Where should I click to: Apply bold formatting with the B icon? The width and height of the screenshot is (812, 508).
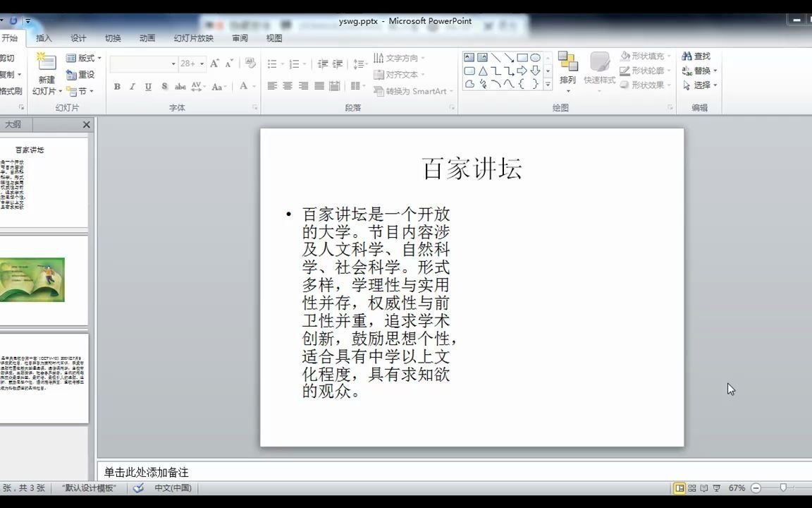point(116,87)
